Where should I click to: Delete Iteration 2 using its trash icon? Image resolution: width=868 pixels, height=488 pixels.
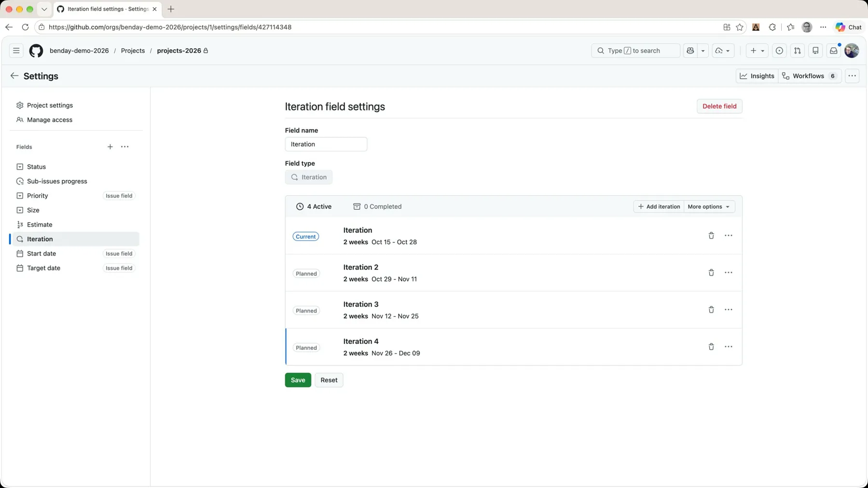pos(711,273)
